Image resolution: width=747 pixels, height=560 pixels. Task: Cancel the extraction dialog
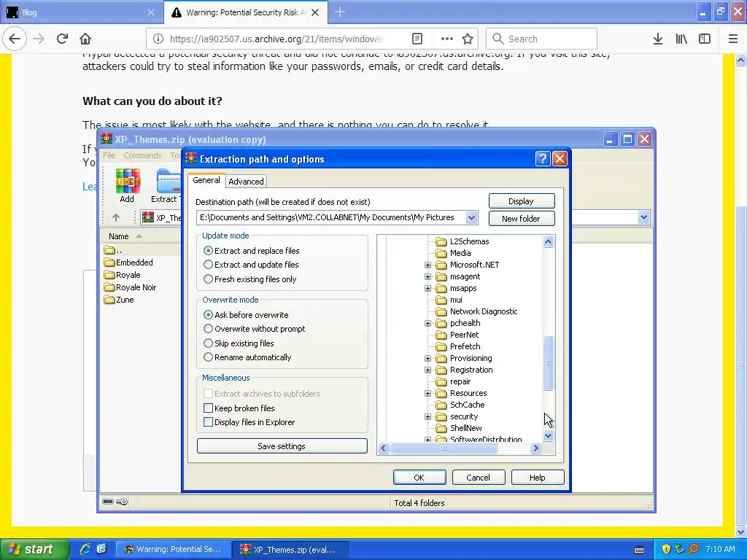click(479, 477)
